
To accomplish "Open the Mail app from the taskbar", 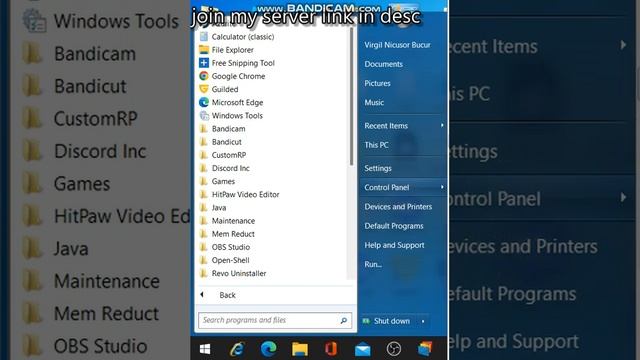I will (x=362, y=349).
